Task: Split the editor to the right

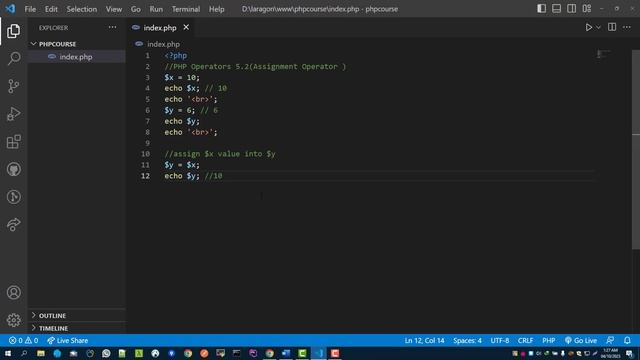Action: pos(612,27)
